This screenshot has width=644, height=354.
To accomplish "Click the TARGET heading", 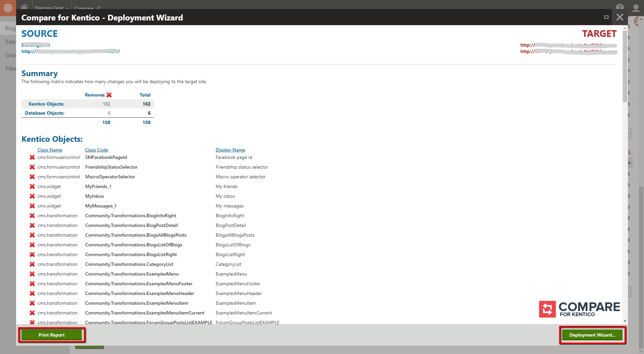I will [599, 34].
